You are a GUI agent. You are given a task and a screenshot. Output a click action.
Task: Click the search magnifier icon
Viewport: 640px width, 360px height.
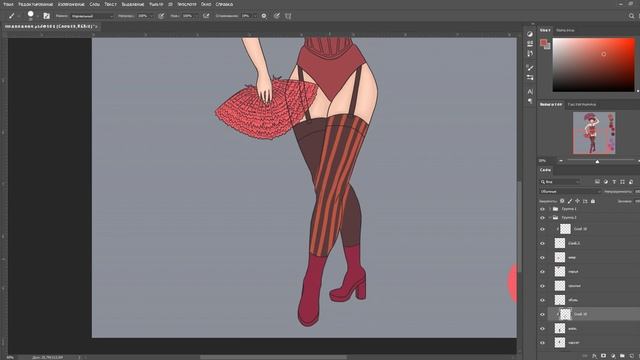pyautogui.click(x=631, y=16)
